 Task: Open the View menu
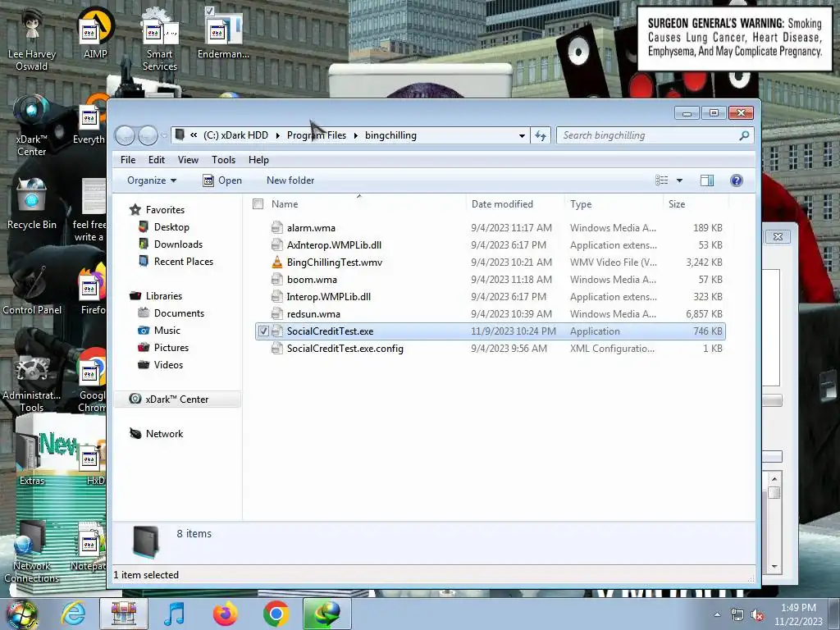[x=188, y=160]
